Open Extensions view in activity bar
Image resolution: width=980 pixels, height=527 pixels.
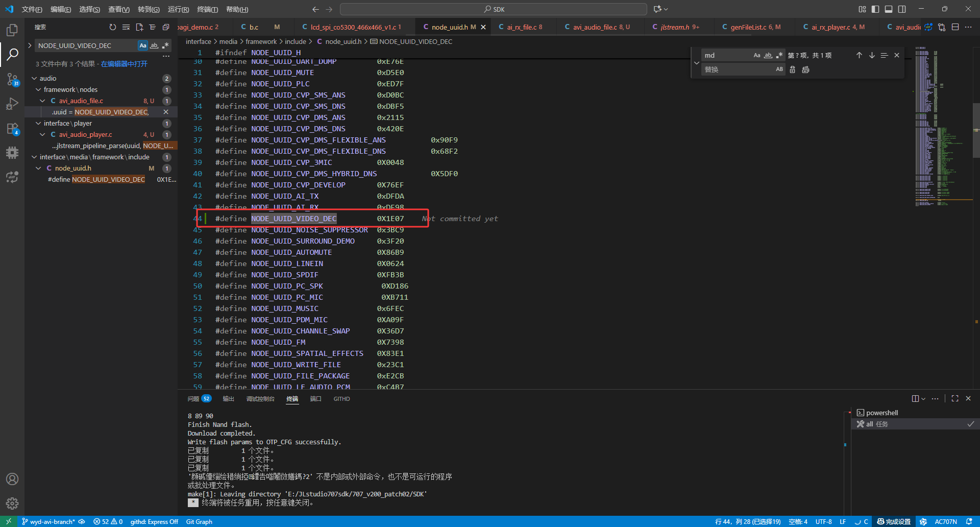[x=12, y=128]
